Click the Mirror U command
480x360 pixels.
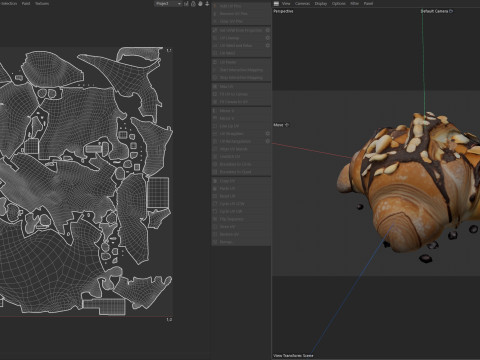point(241,111)
